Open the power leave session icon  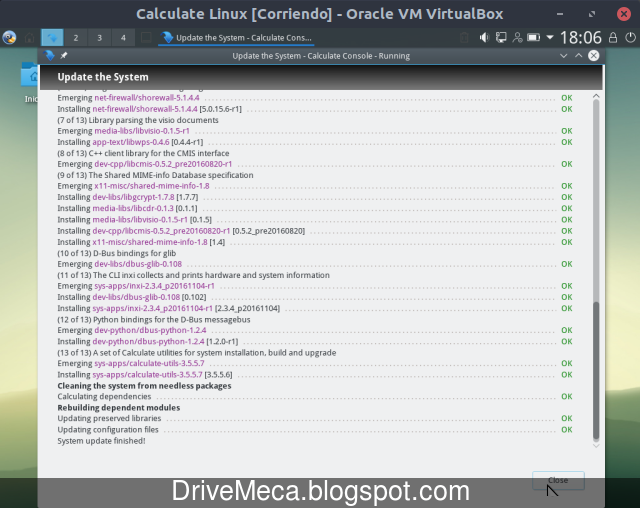(x=631, y=38)
